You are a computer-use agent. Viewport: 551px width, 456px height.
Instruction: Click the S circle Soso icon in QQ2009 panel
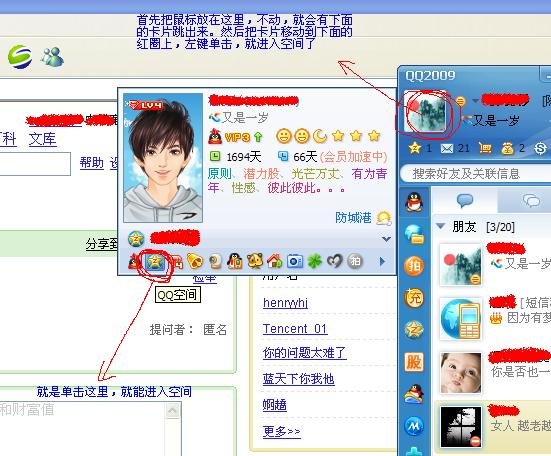pos(540,149)
